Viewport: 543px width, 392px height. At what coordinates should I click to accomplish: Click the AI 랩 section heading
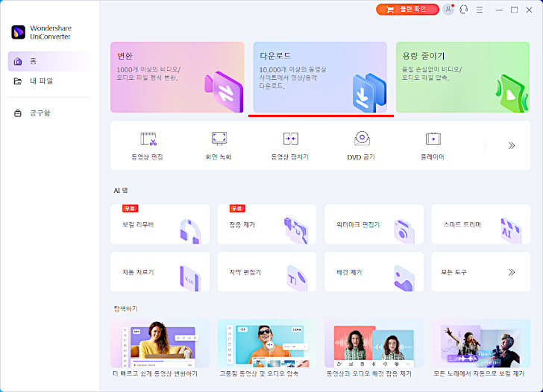(x=121, y=191)
